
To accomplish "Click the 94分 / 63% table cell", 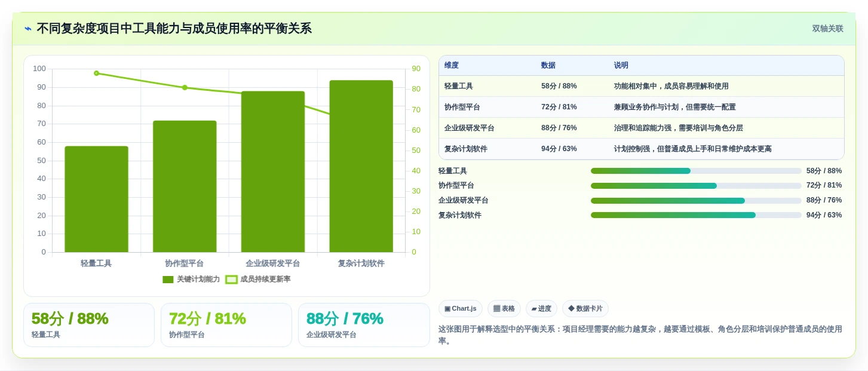I will click(x=572, y=149).
